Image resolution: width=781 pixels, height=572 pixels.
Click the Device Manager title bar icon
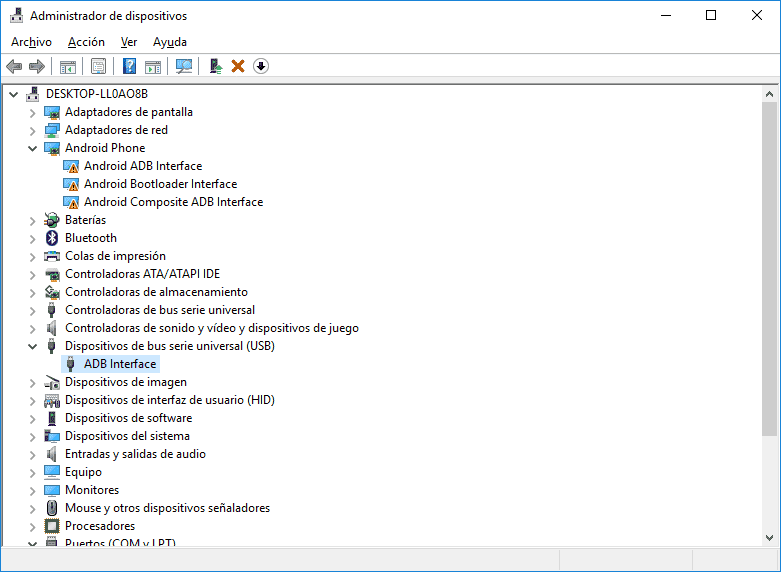click(16, 16)
